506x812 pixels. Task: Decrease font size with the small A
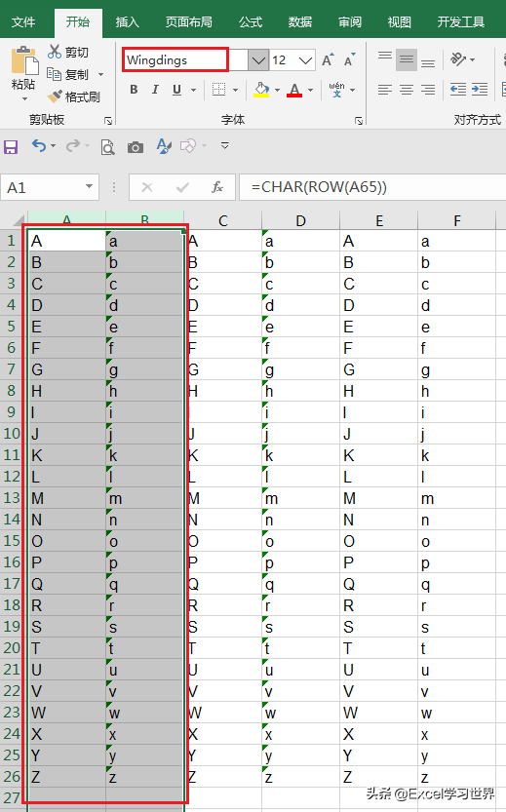350,60
